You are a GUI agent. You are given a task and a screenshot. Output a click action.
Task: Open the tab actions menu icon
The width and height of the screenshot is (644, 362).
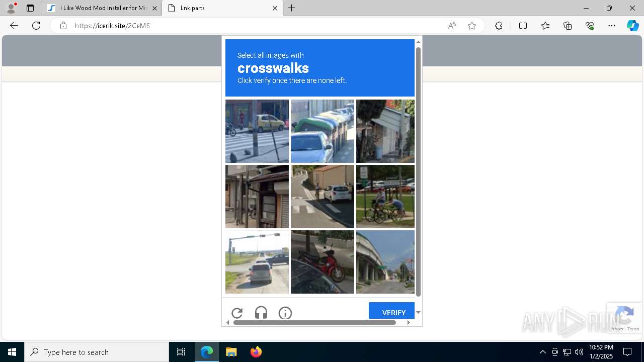pyautogui.click(x=30, y=8)
